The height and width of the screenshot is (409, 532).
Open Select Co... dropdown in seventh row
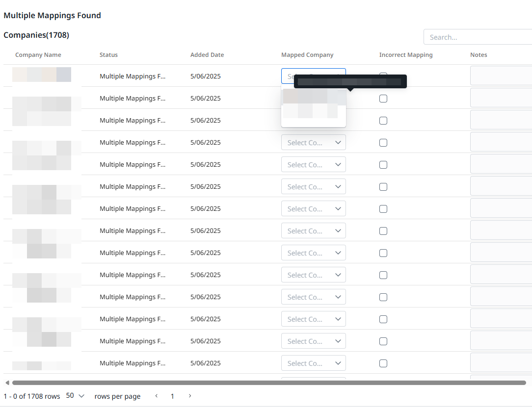click(x=314, y=208)
